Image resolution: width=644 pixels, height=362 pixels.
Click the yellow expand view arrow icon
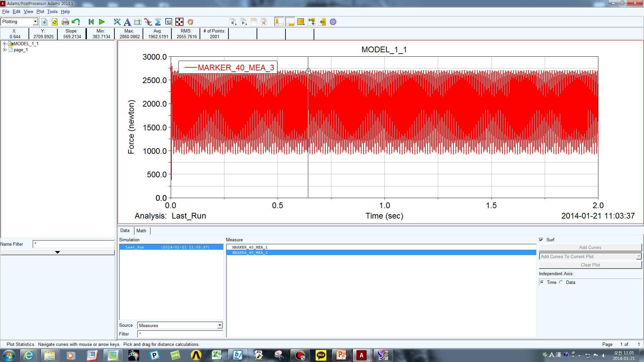pos(322,22)
